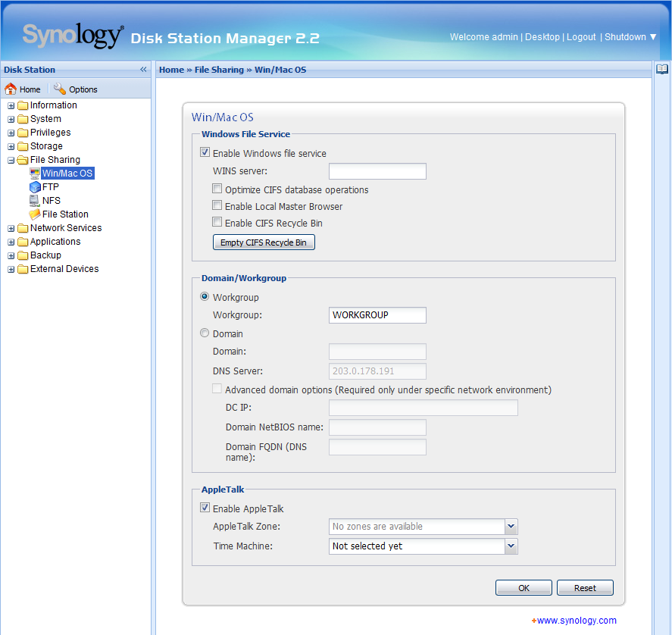Expand the Applications tree node

coord(11,242)
